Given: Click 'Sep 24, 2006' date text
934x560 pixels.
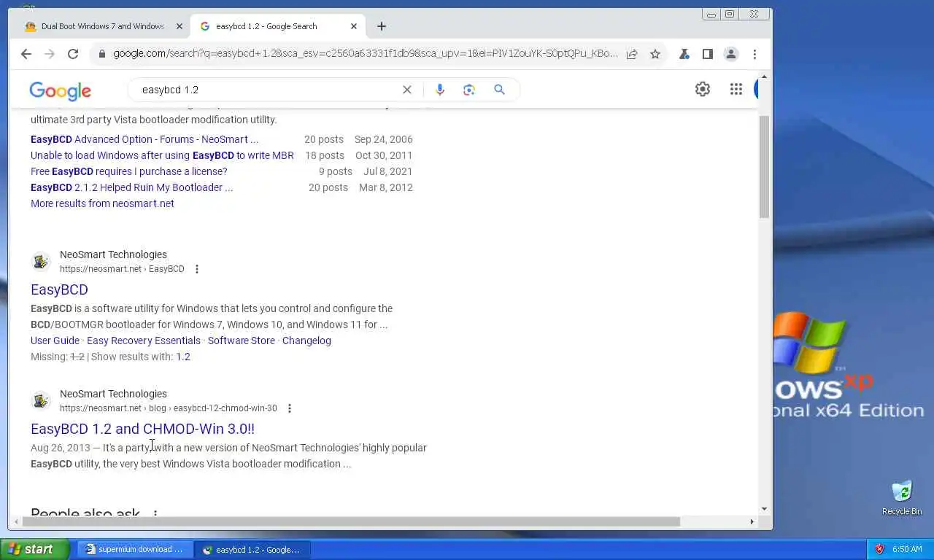Looking at the screenshot, I should tap(384, 139).
